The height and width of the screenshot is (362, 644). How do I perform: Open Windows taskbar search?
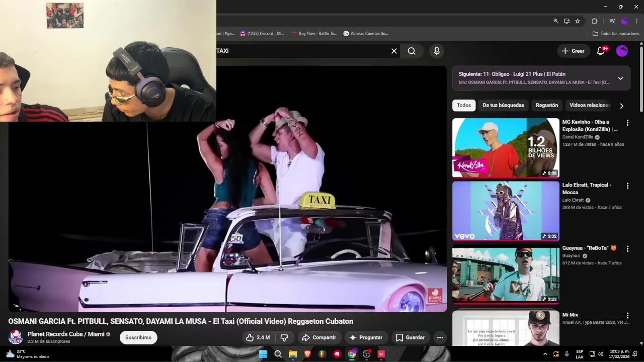pyautogui.click(x=278, y=354)
